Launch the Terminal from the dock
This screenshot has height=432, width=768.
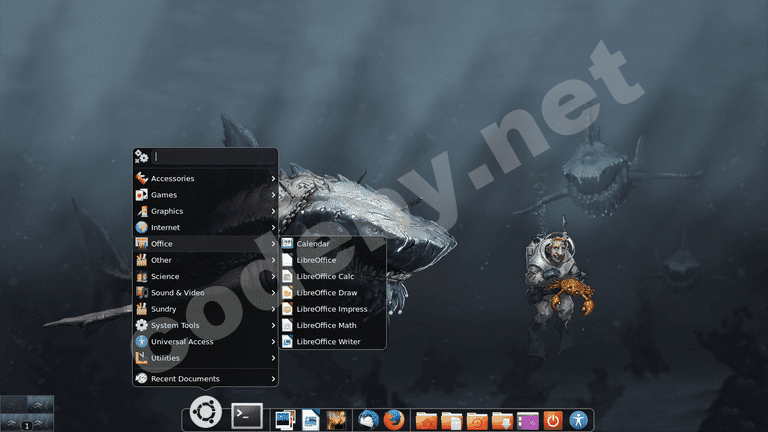coord(247,413)
